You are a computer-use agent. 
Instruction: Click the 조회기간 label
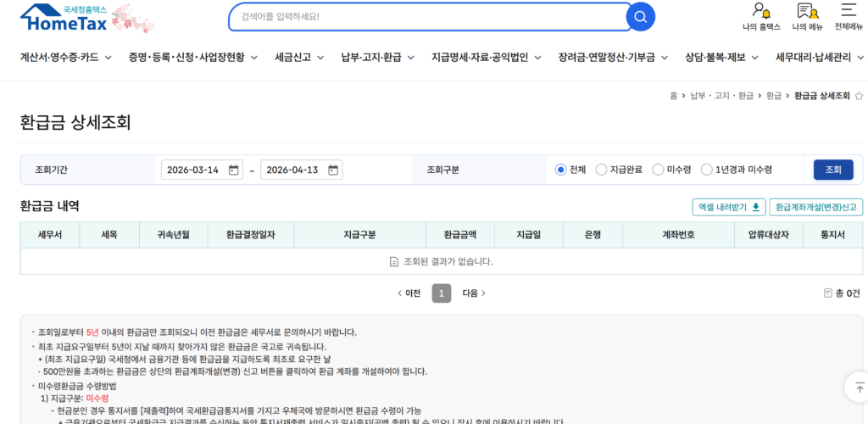pos(52,170)
